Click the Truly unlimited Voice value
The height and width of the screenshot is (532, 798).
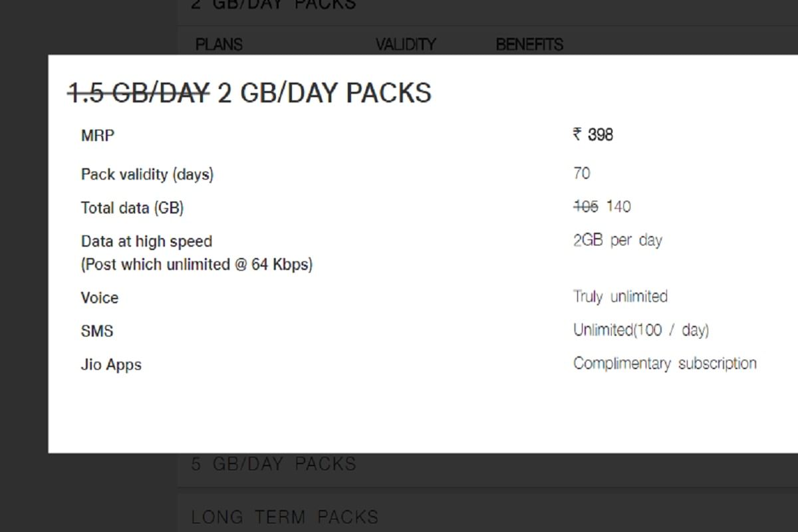pos(620,297)
